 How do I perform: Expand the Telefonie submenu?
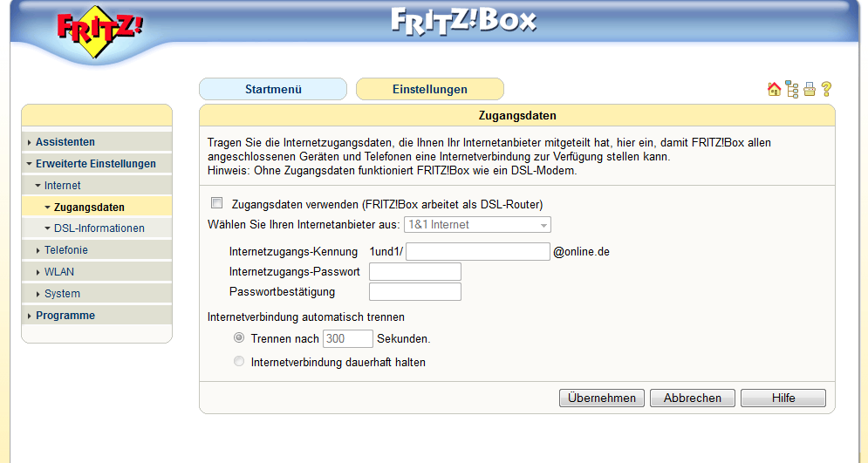click(97, 250)
